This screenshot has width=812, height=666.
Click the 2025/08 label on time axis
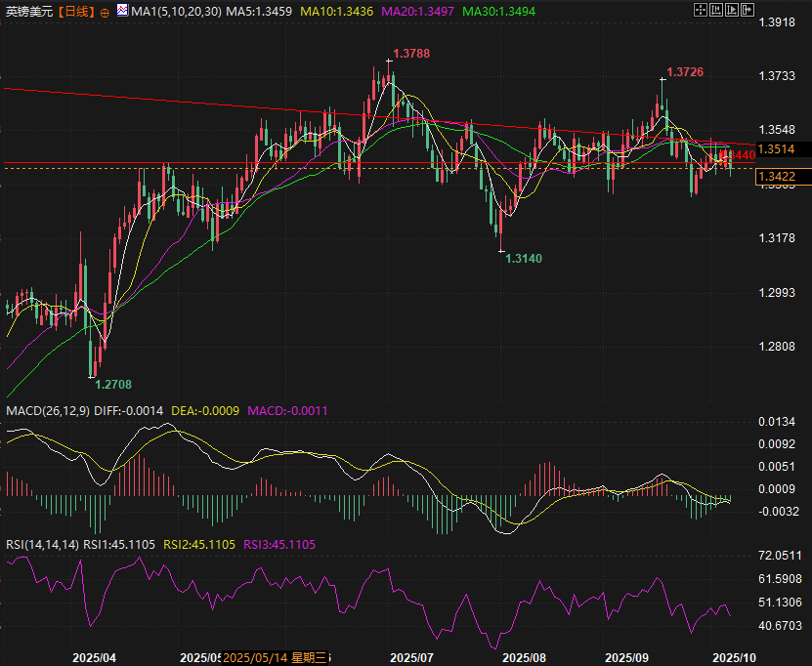point(523,657)
